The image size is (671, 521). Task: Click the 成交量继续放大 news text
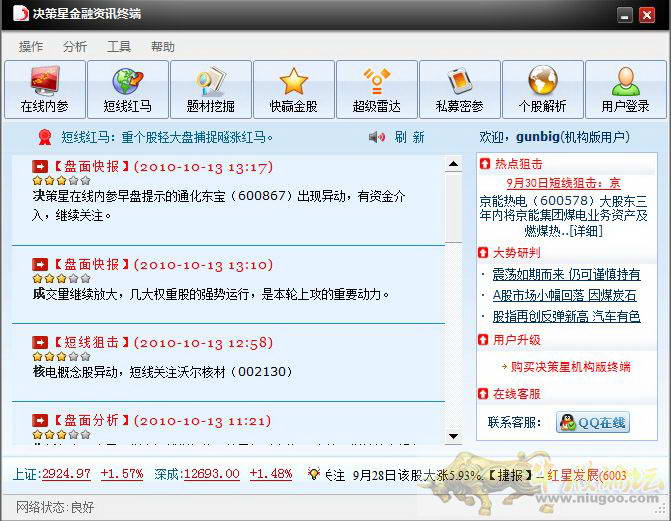[211, 294]
